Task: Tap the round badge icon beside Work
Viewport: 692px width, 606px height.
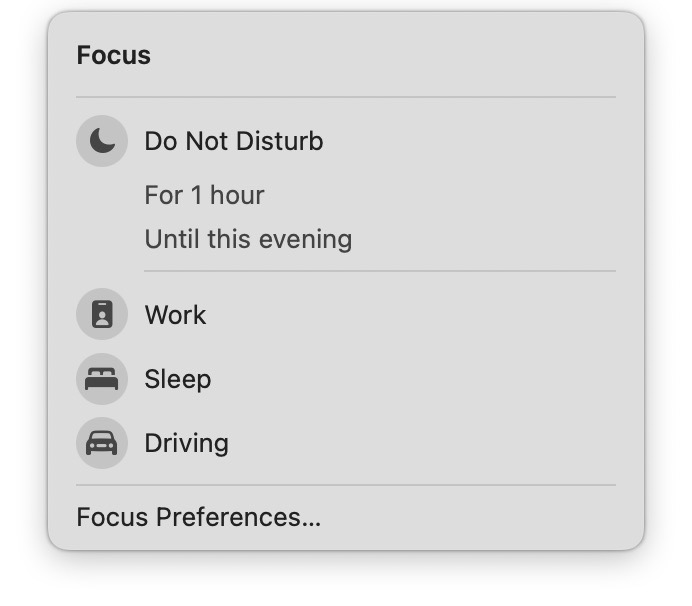Action: (102, 315)
